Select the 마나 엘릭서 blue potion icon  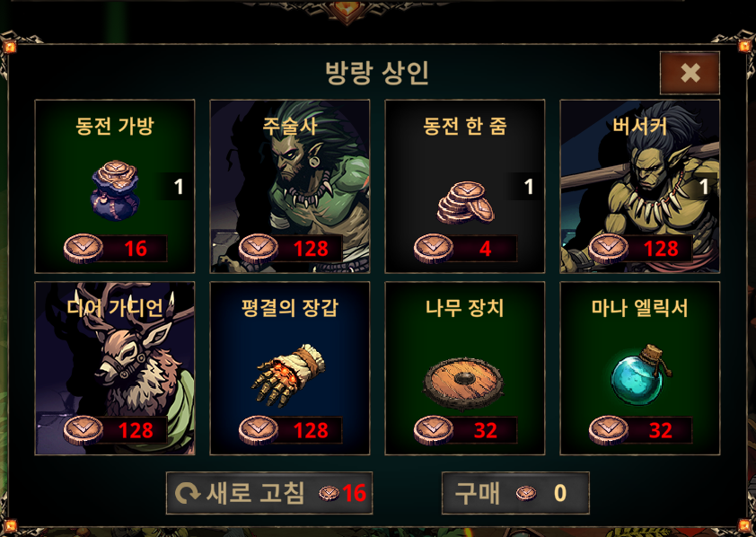point(641,374)
